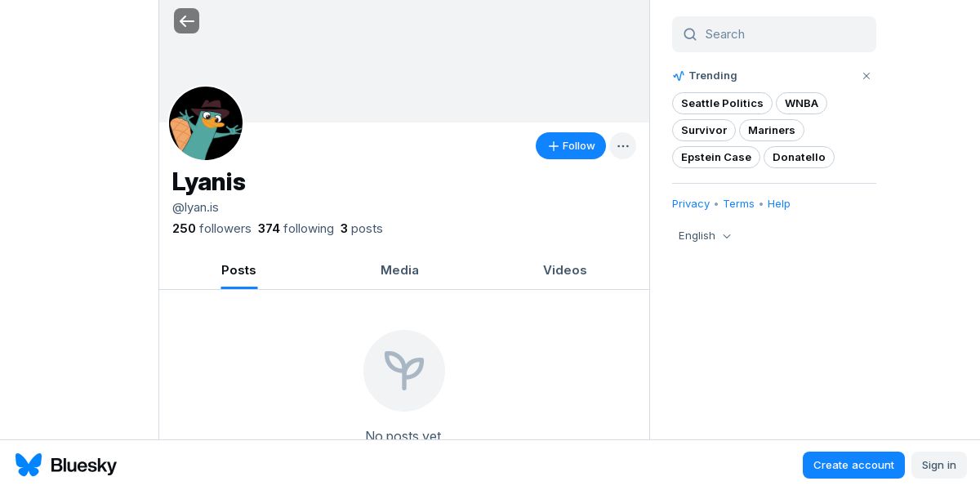980x490 pixels.
Task: Open the WNBA trending topic
Action: (x=801, y=104)
